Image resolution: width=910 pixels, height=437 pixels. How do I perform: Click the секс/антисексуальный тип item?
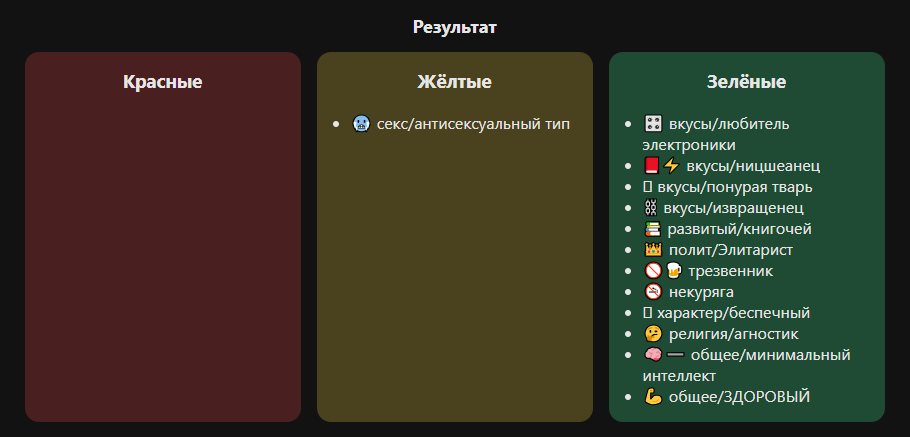point(473,124)
